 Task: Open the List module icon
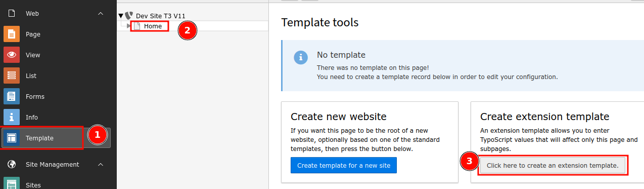[x=12, y=75]
